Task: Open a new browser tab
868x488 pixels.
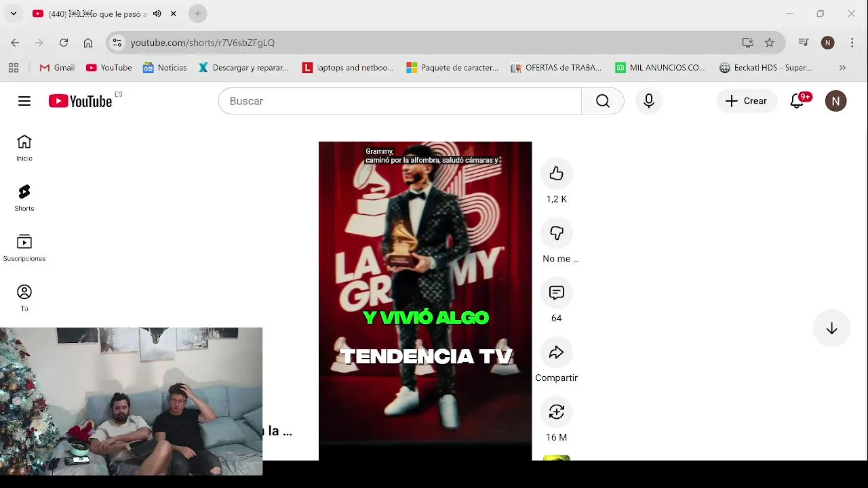Action: (x=197, y=14)
